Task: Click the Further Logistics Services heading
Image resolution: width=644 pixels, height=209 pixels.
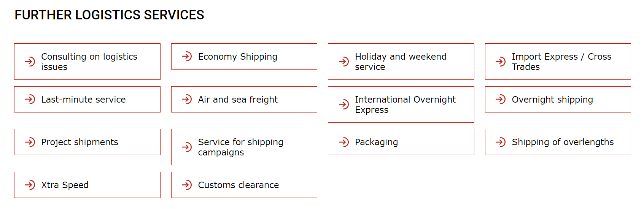Action: (x=110, y=15)
